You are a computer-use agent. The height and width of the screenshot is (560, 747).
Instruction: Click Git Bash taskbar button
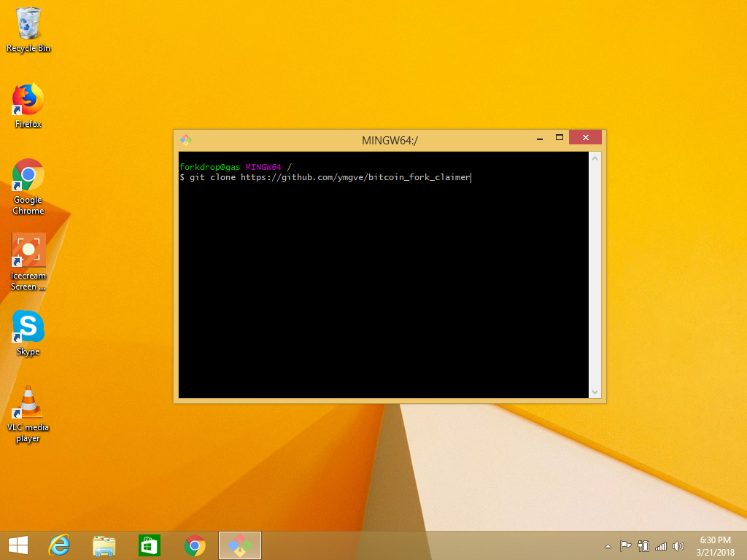(x=240, y=545)
